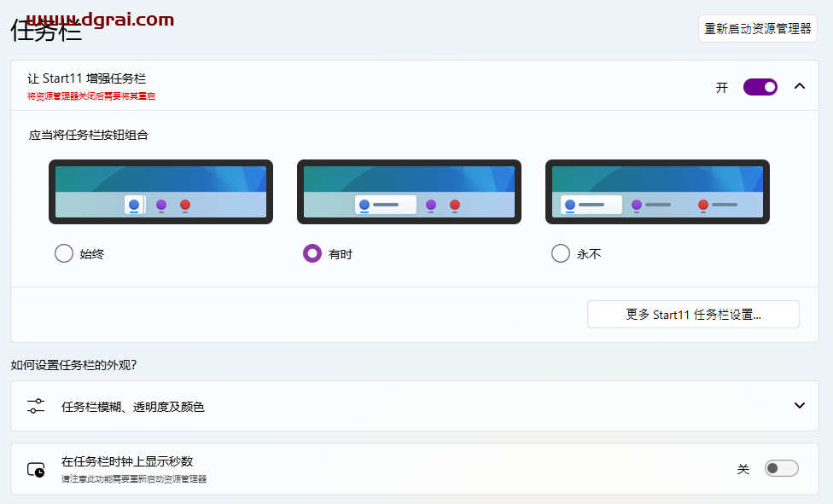833x504 pixels.
Task: Click the clock icon beside 在任务栏时钟上显示秒数
Action: [x=36, y=470]
